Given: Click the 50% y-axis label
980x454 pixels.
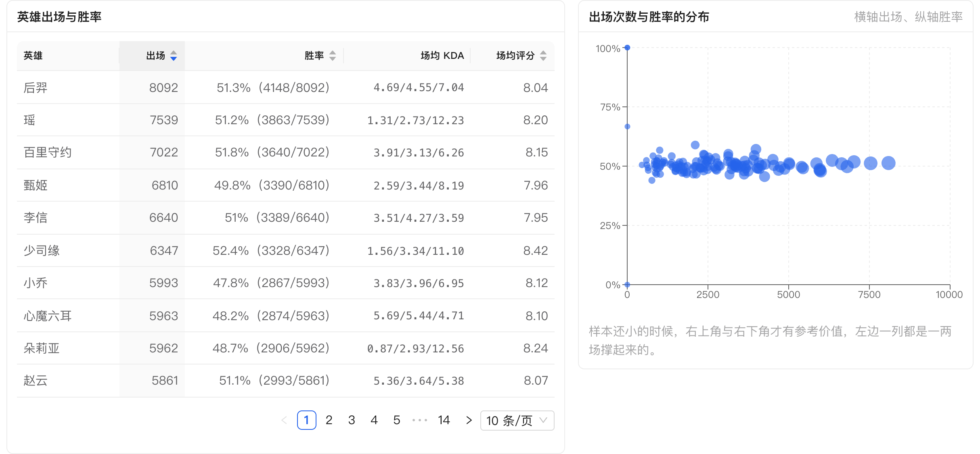Looking at the screenshot, I should (610, 167).
